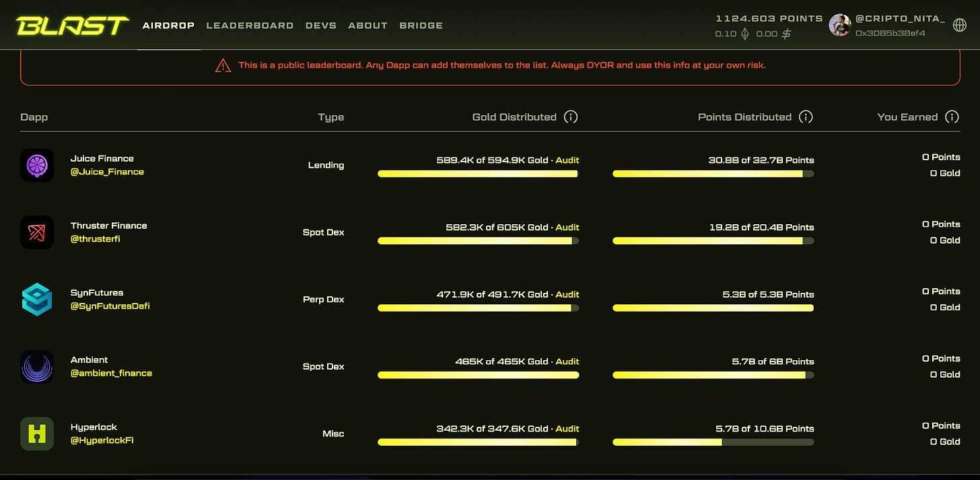Open Ambient Audit link
This screenshot has height=480, width=980.
[x=567, y=362]
